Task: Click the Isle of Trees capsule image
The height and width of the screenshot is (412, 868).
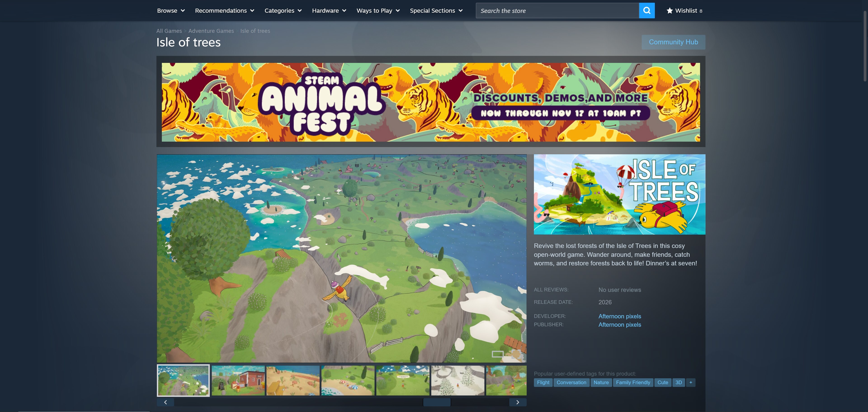Action: (x=619, y=194)
